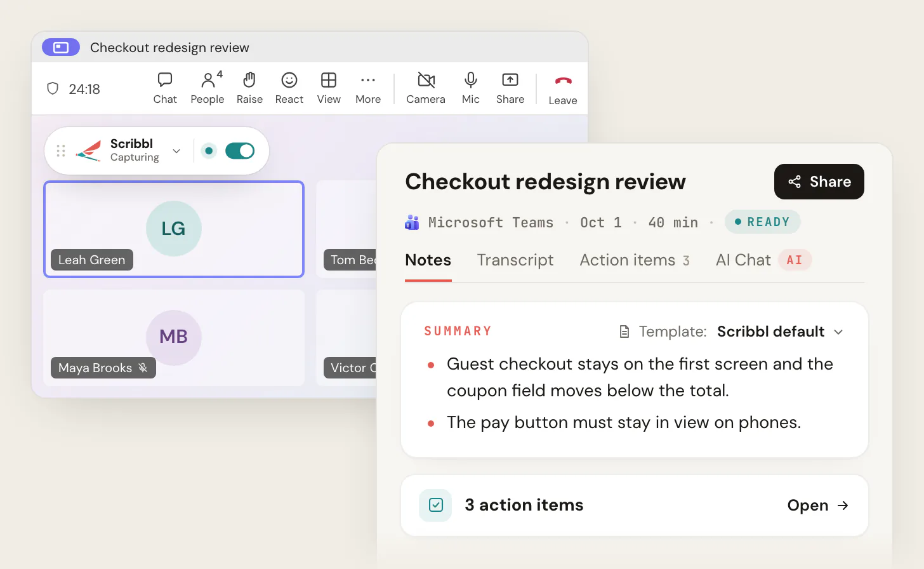Click the action items checkbox icon

pyautogui.click(x=435, y=505)
